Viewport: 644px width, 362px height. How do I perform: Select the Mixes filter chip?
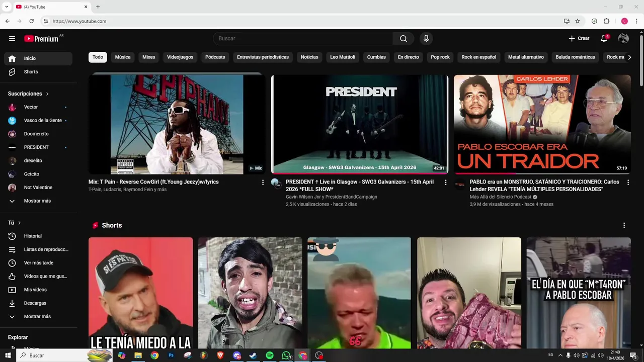[149, 57]
